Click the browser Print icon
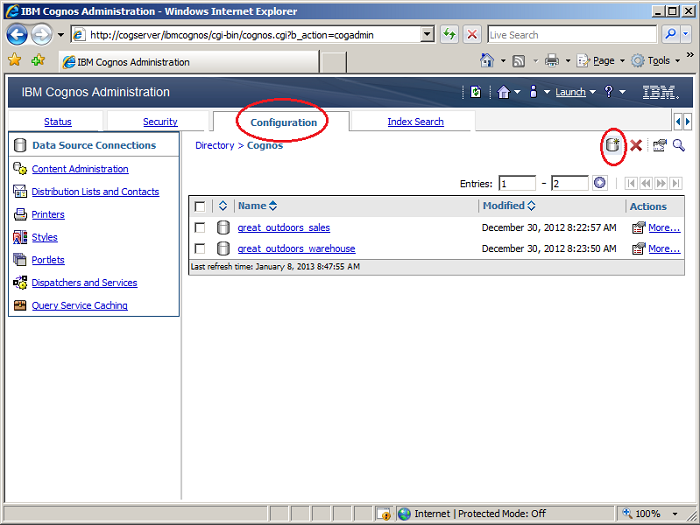 point(552,60)
